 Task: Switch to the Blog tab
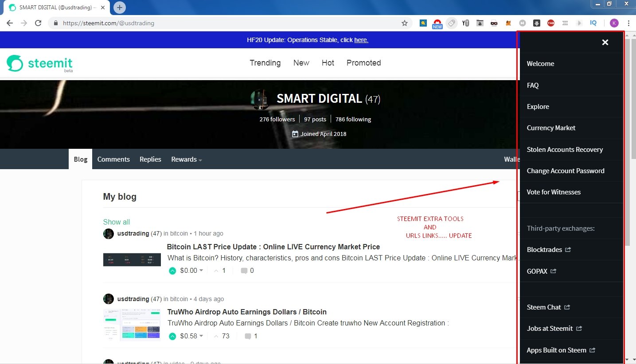80,159
